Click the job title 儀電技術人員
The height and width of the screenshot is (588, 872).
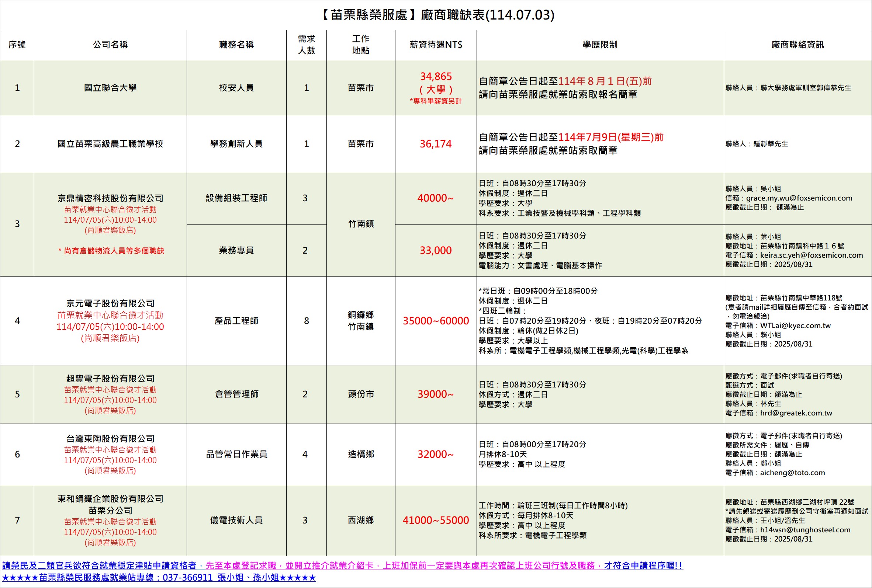click(x=236, y=521)
